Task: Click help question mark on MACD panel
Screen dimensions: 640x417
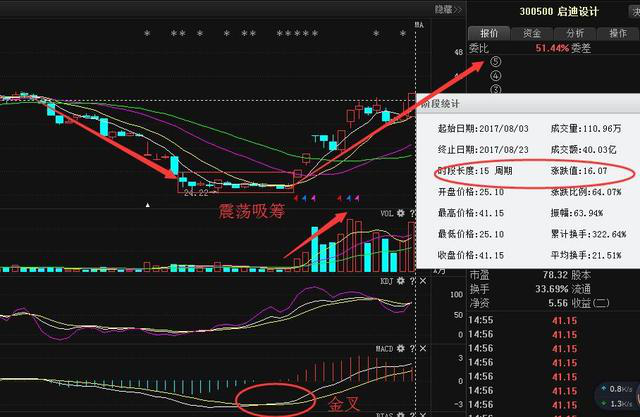Action: [410, 347]
